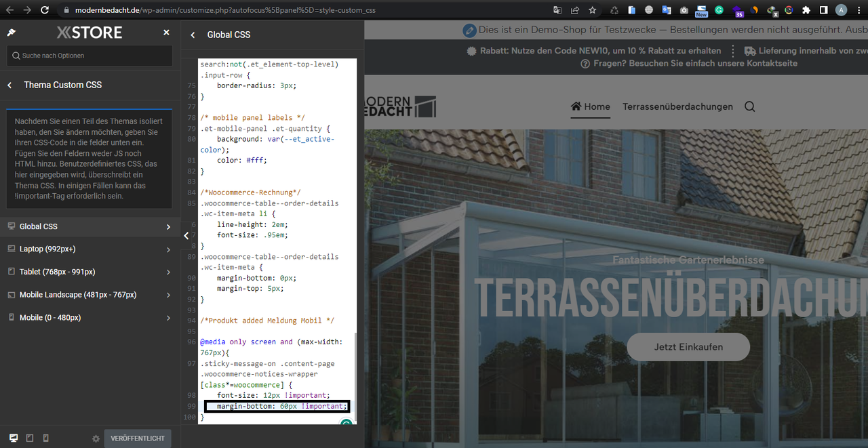Screen dimensions: 868x448
Task: Reload the current page
Action: click(x=45, y=10)
